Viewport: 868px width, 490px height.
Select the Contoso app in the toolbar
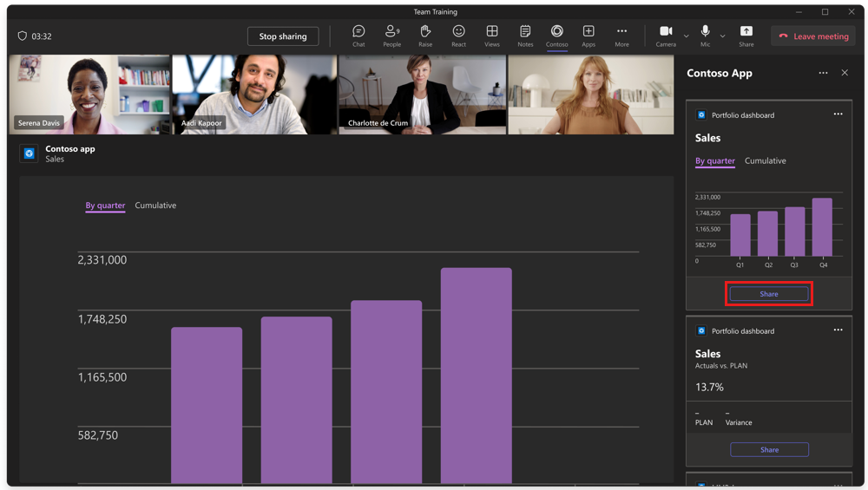[557, 36]
